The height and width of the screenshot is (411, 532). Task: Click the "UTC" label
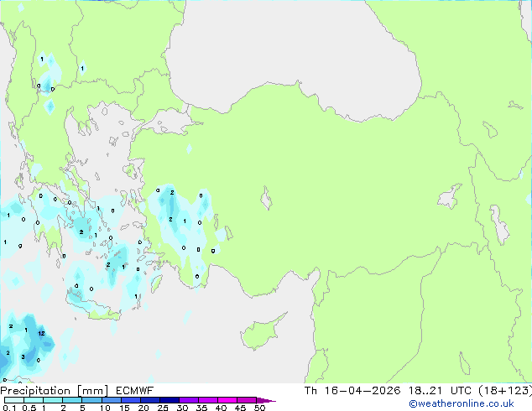tap(461, 391)
